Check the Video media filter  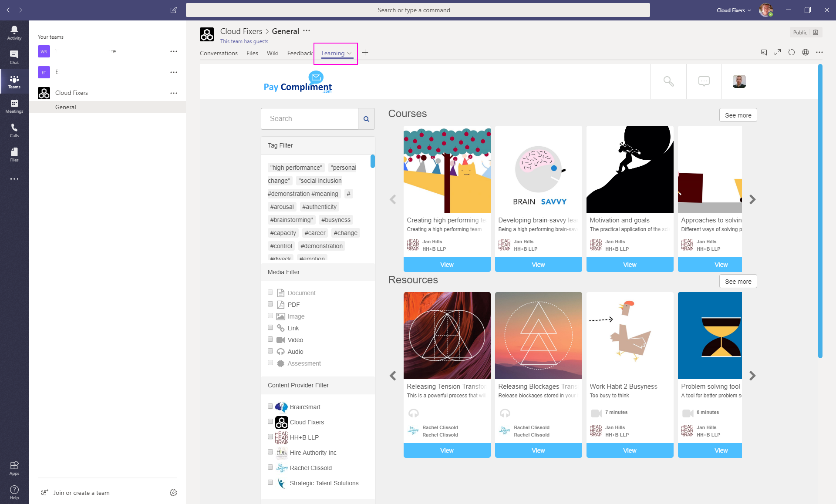coord(270,339)
